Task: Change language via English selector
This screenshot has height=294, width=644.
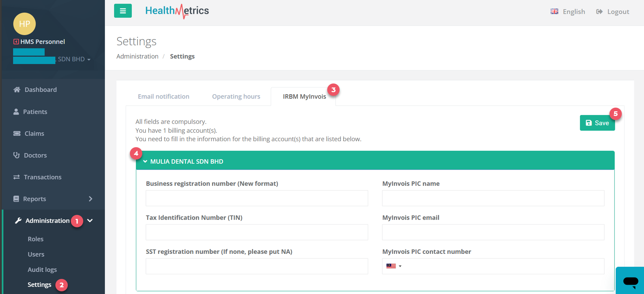Action: (x=568, y=12)
